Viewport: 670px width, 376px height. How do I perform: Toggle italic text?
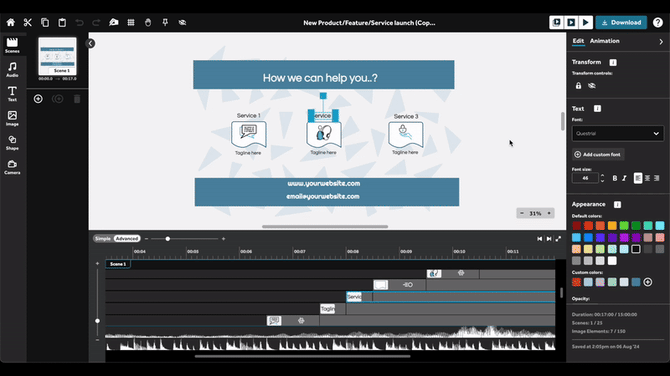point(624,178)
